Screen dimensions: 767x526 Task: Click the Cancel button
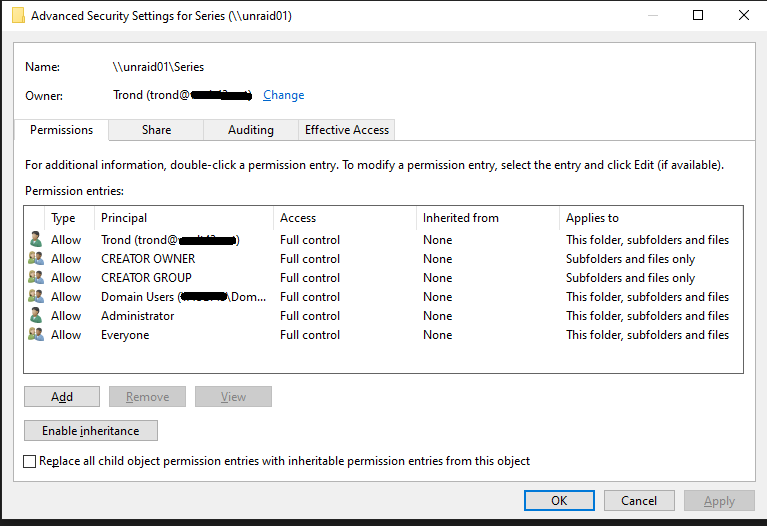(x=639, y=501)
